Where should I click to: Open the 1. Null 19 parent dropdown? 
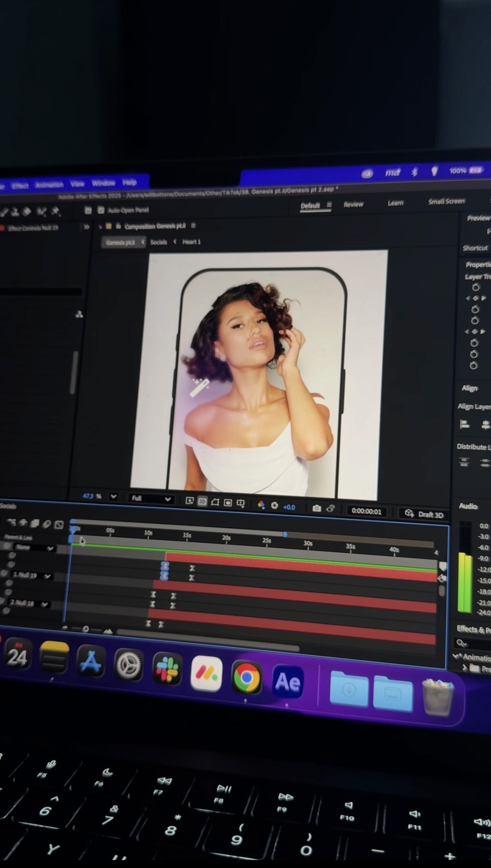click(31, 575)
